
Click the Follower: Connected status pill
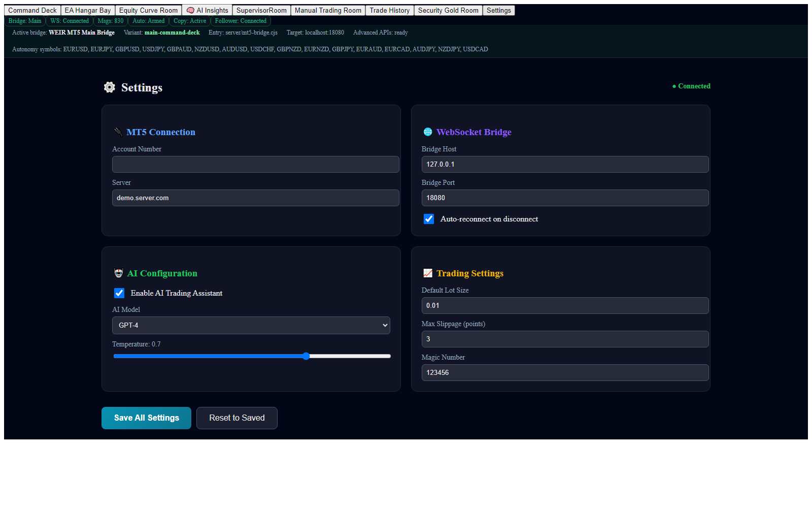(x=241, y=21)
